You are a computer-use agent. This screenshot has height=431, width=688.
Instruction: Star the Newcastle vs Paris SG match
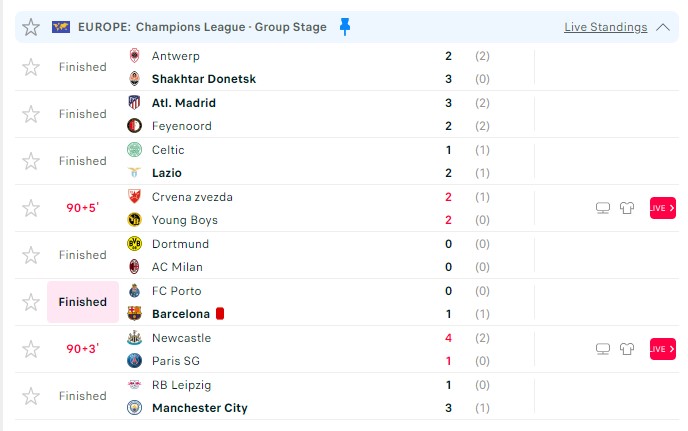point(31,349)
